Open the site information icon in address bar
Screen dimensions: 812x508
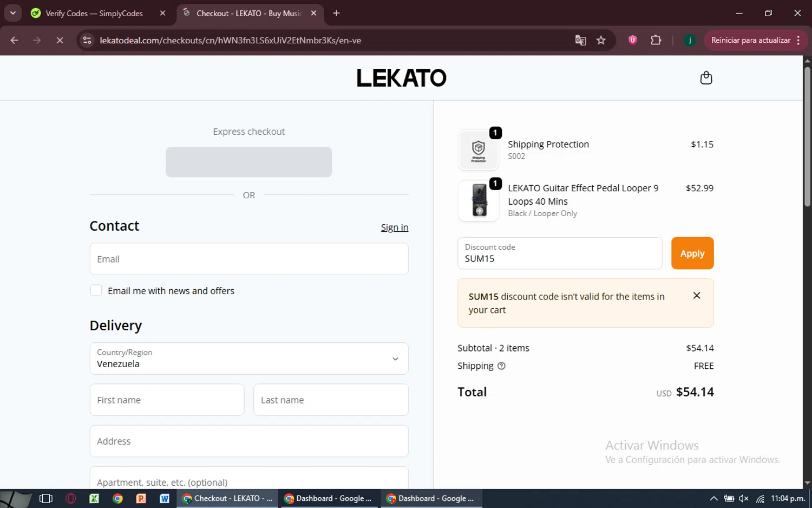pos(87,40)
